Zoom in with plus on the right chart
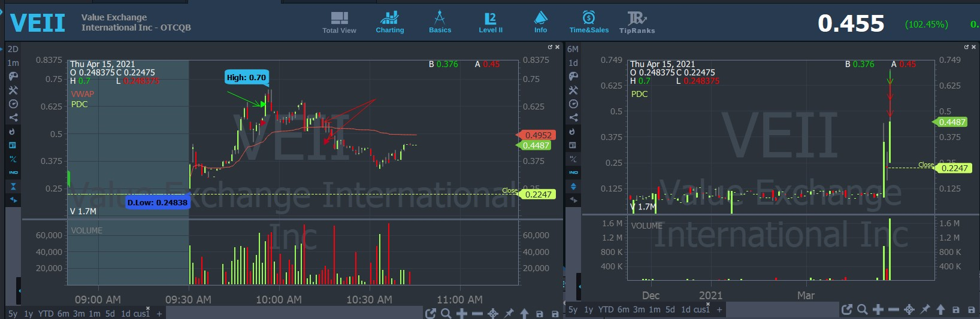The image size is (980, 319). click(x=878, y=309)
